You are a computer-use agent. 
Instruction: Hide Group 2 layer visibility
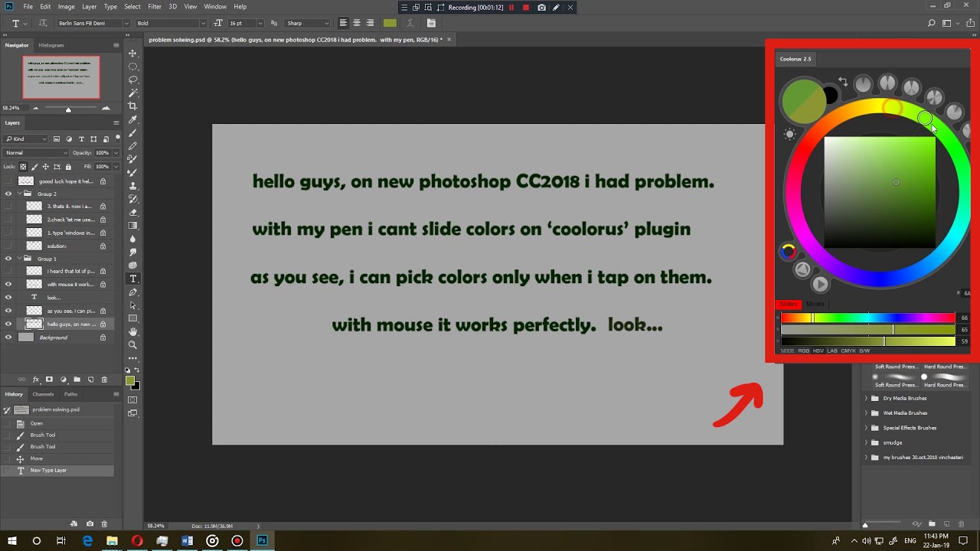pyautogui.click(x=8, y=194)
